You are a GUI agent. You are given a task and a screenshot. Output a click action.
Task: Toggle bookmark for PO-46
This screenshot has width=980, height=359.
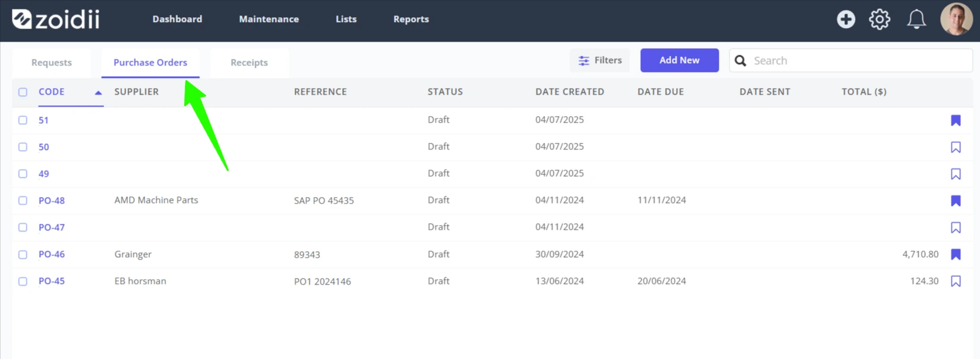956,254
